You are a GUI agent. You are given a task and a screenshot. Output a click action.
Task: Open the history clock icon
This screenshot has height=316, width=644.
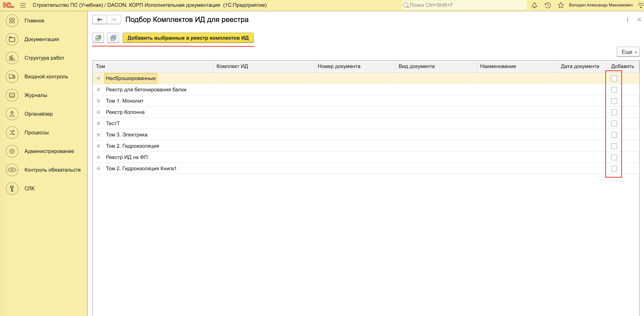(x=547, y=5)
